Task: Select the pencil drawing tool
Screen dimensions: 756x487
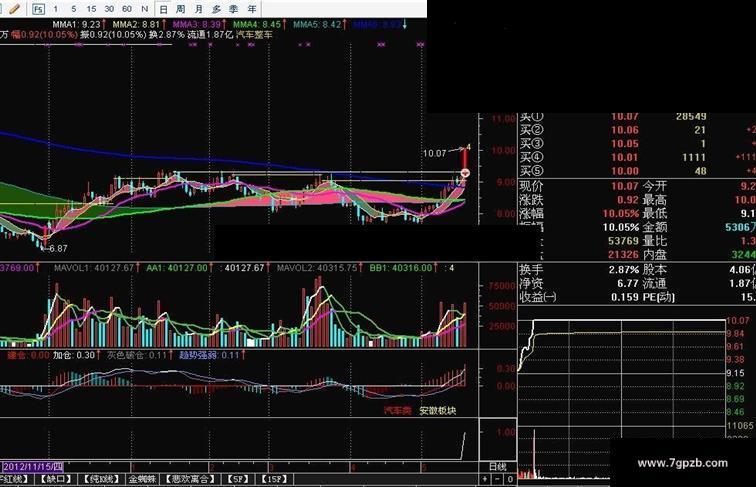Action: [x=14, y=8]
